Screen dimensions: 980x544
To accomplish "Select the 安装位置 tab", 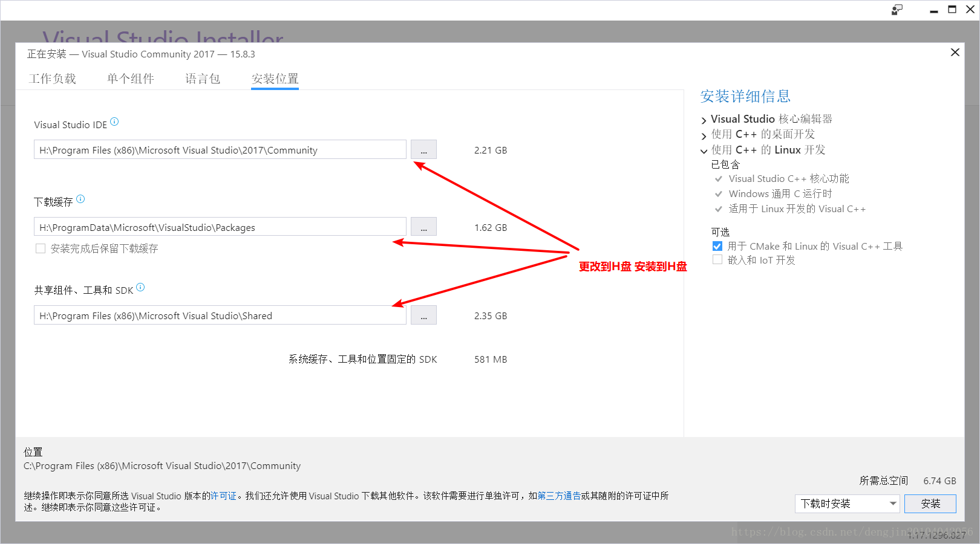I will click(275, 79).
